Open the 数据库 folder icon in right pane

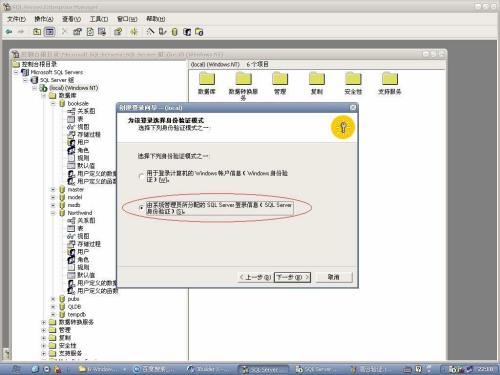[x=207, y=79]
